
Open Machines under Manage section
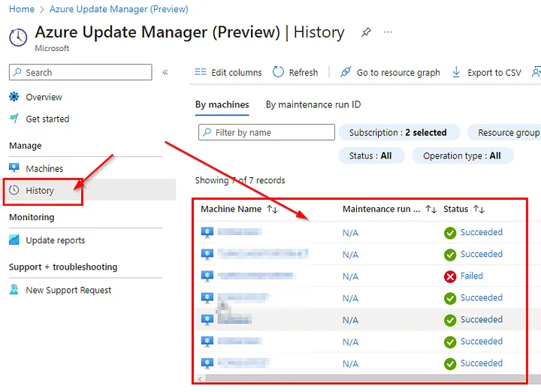(44, 169)
